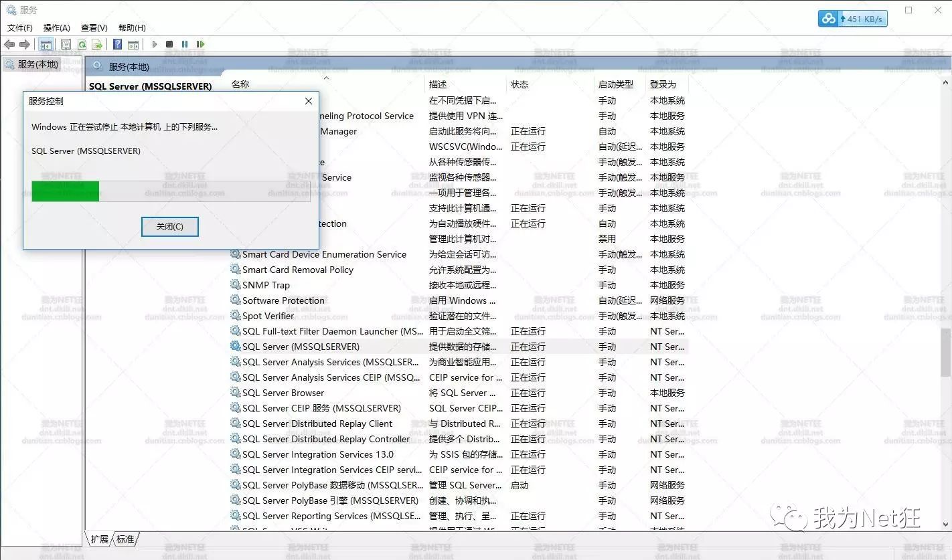This screenshot has height=560, width=952.
Task: Toggle the show/hide action pane icon
Action: point(133,44)
